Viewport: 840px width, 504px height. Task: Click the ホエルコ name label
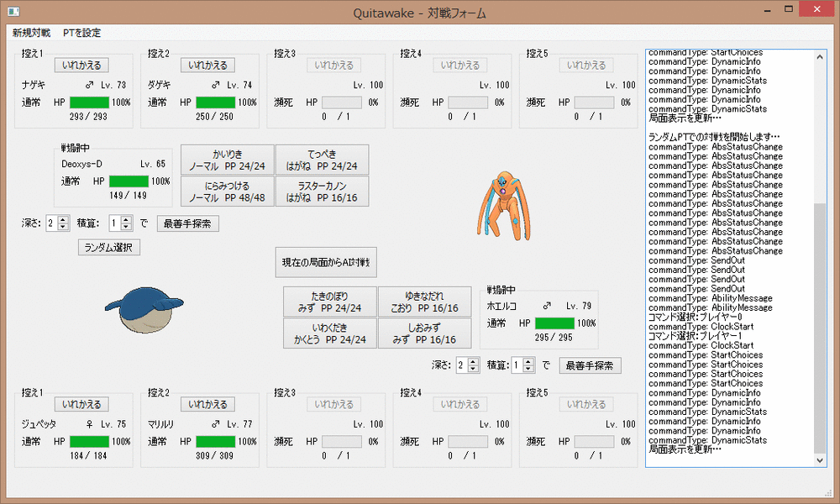click(x=501, y=306)
